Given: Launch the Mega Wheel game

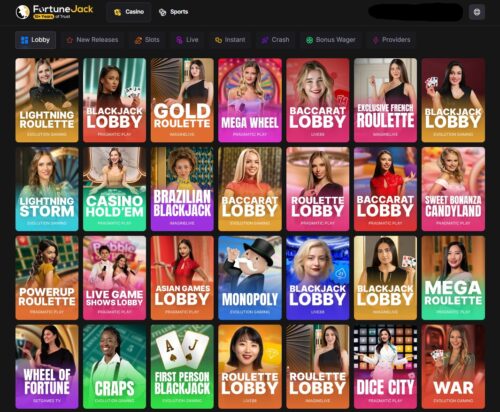Looking at the screenshot, I should pos(250,100).
